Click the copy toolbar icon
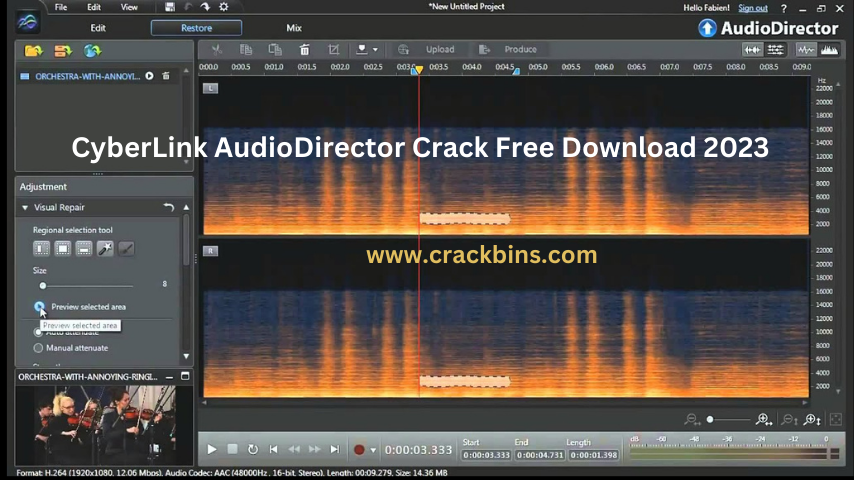 coord(246,50)
